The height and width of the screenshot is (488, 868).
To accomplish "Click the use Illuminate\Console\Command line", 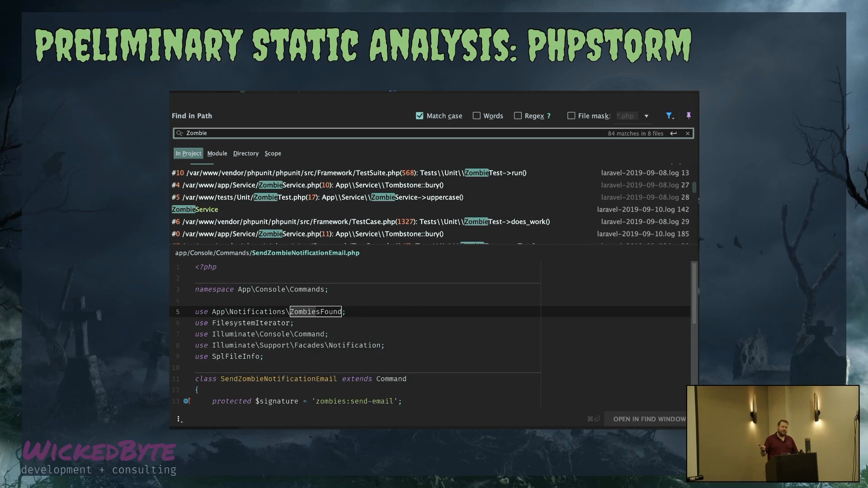I will point(261,334).
